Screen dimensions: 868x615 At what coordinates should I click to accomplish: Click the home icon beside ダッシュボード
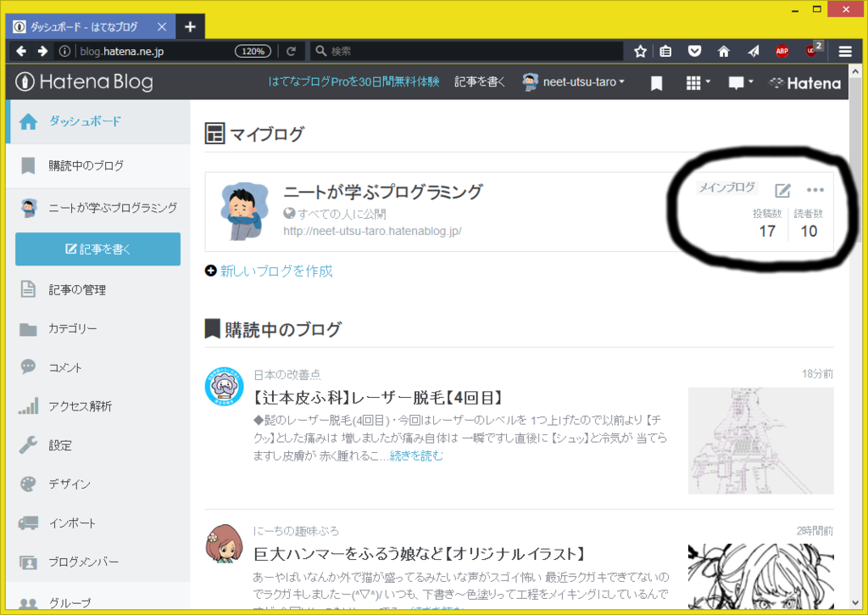point(28,121)
